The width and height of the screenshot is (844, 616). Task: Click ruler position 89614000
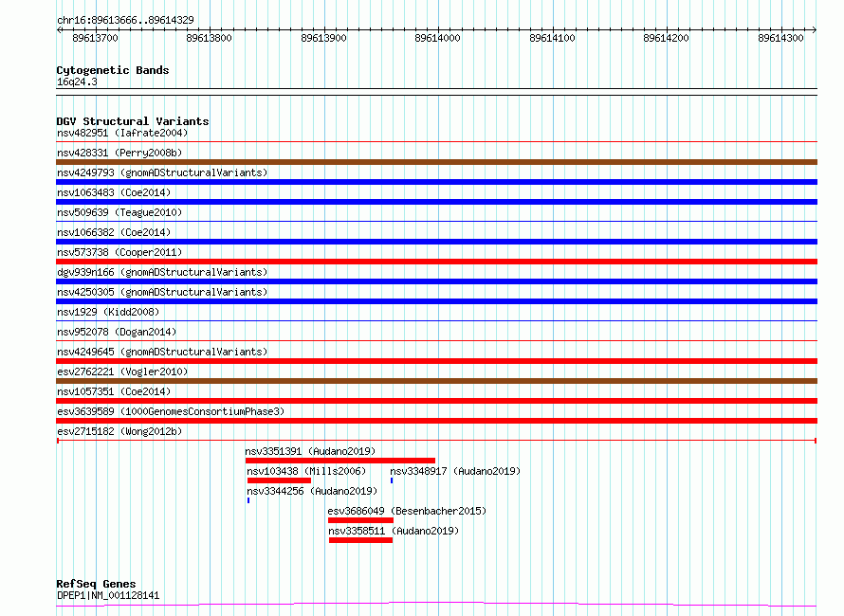tap(437, 38)
